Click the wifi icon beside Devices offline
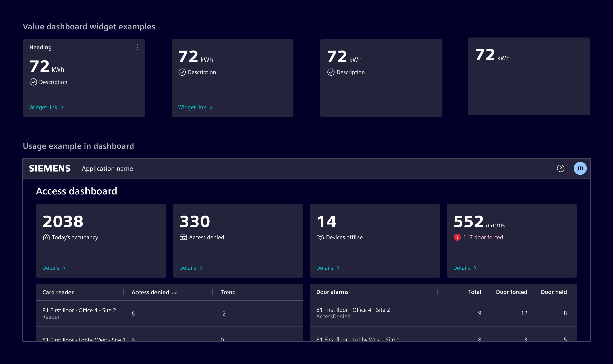Screen dimensions: 613x364 [x=320, y=237]
